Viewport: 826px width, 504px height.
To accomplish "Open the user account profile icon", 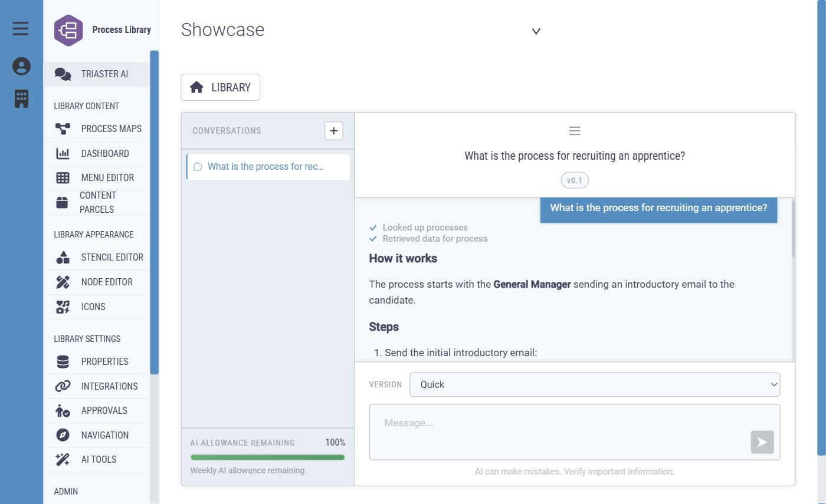I will [21, 66].
